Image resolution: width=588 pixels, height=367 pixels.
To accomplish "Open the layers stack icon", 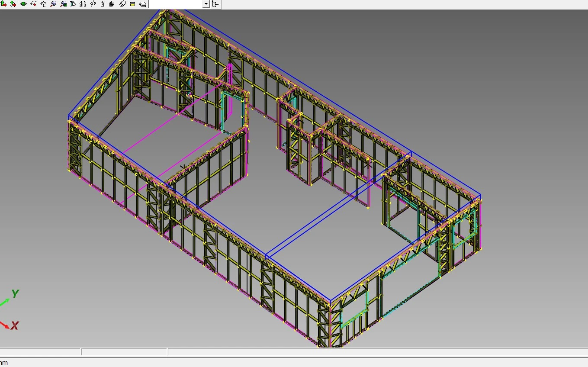I will pos(142,4).
